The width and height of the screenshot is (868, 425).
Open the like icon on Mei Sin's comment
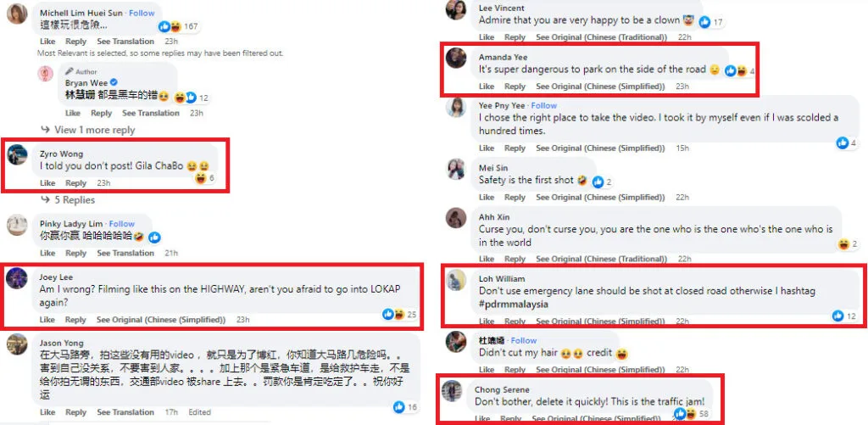(x=598, y=182)
